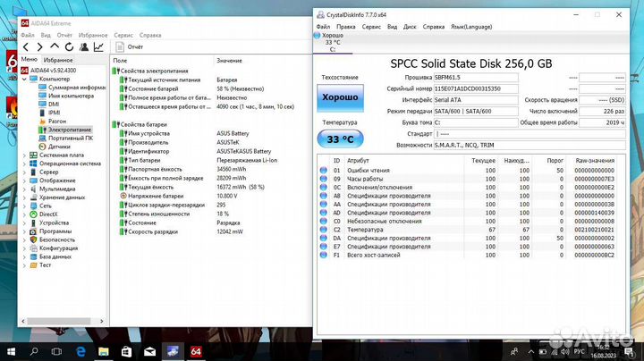Open the AIDA64 Избранное menu
644x361 pixels.
(93, 35)
